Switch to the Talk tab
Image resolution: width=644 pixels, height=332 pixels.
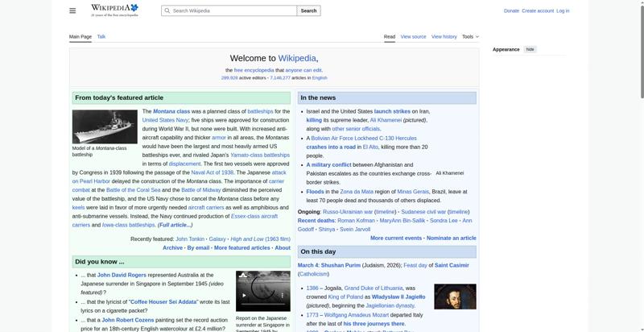point(101,36)
